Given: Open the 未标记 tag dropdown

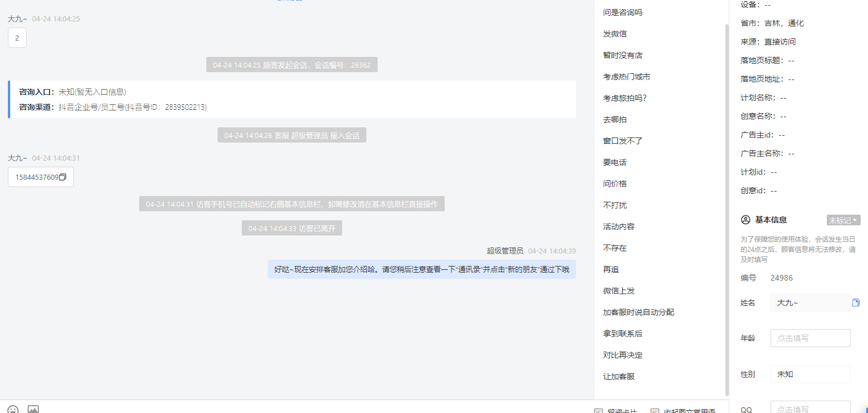Looking at the screenshot, I should click(843, 220).
